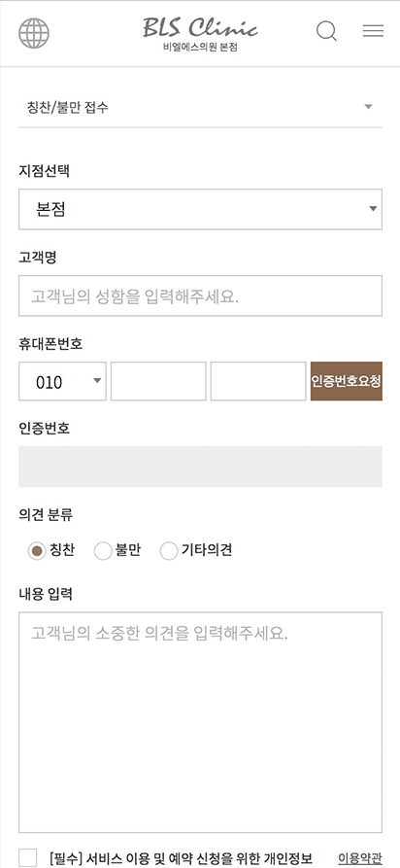Open the hamburger menu icon
Viewport: 400px width, 868px height.
pos(373,31)
